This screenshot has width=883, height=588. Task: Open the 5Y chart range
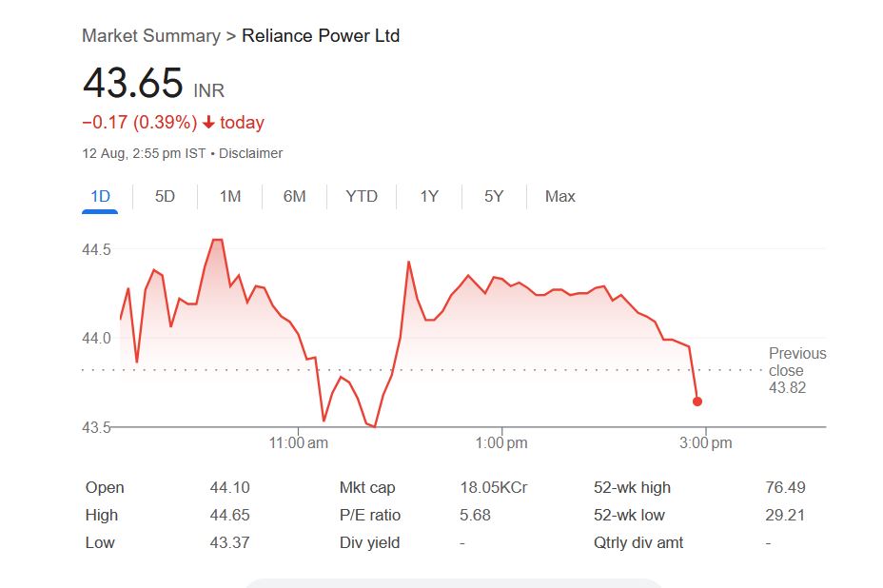point(494,197)
